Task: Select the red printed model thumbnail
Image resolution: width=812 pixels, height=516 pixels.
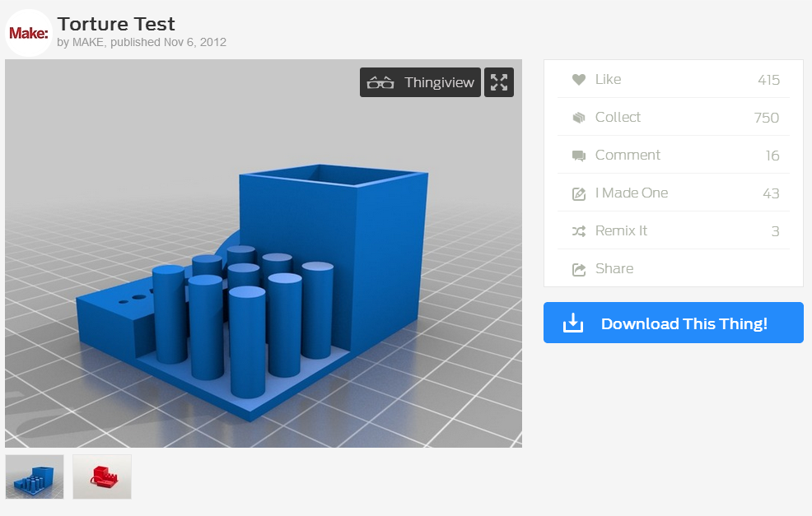Action: pos(102,476)
